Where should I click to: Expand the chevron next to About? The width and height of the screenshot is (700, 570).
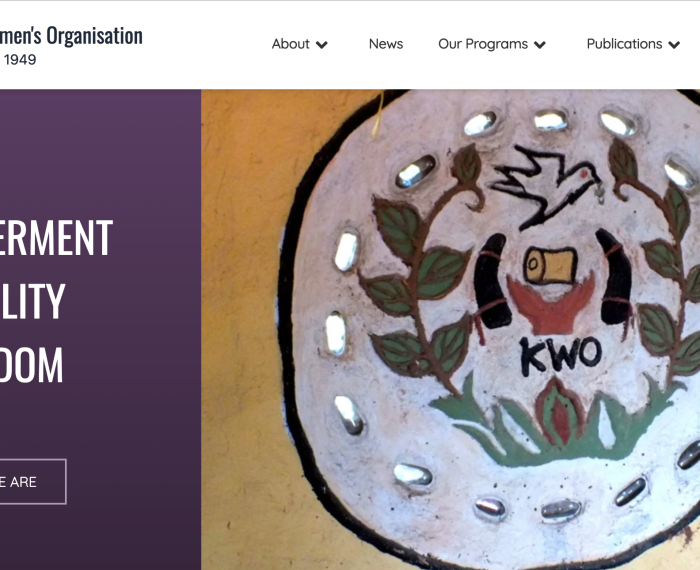click(x=322, y=45)
